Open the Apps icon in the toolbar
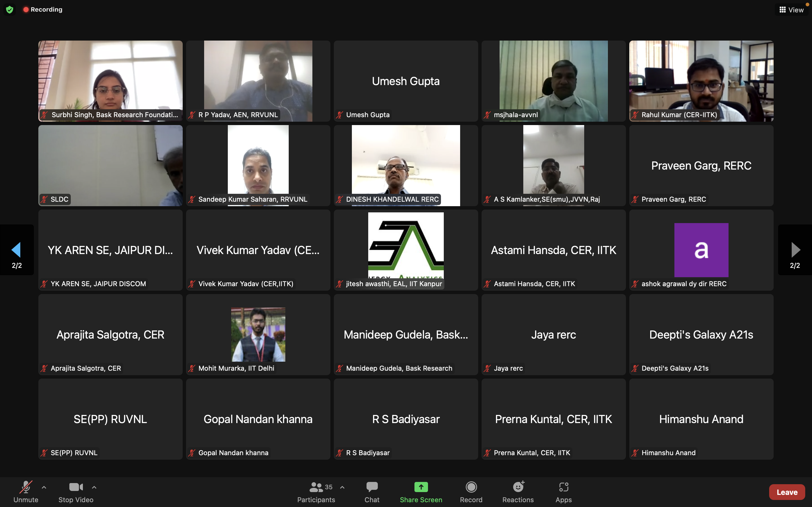The image size is (812, 507). click(x=563, y=487)
